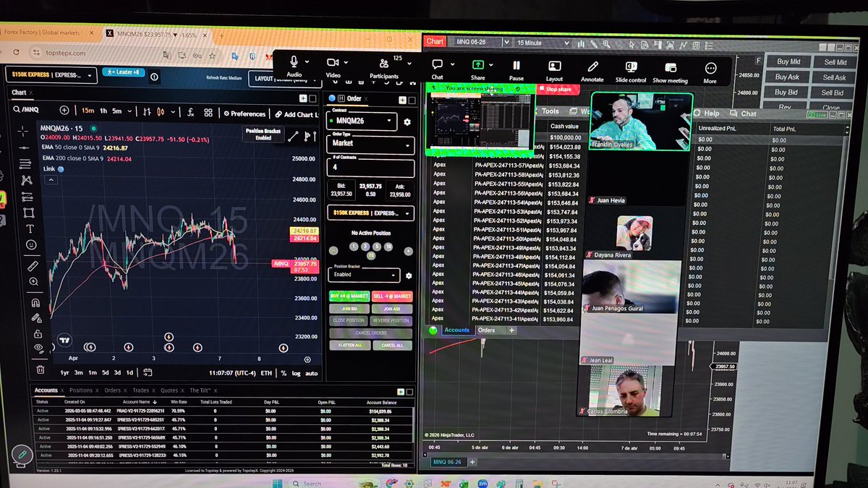This screenshot has height=488, width=868.
Task: Open contract settings gear icon
Action: click(407, 123)
